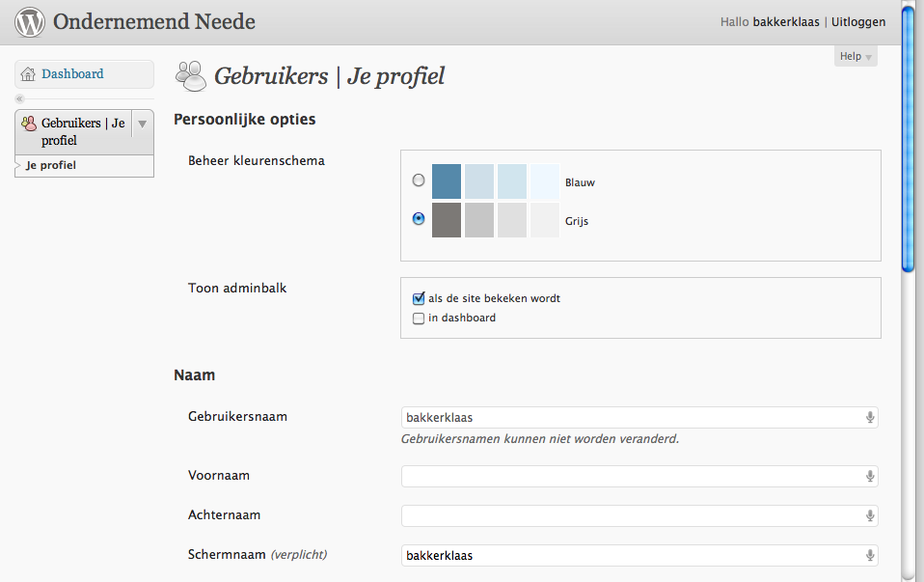This screenshot has height=582, width=924.
Task: Click the Uitloggen link
Action: click(858, 22)
